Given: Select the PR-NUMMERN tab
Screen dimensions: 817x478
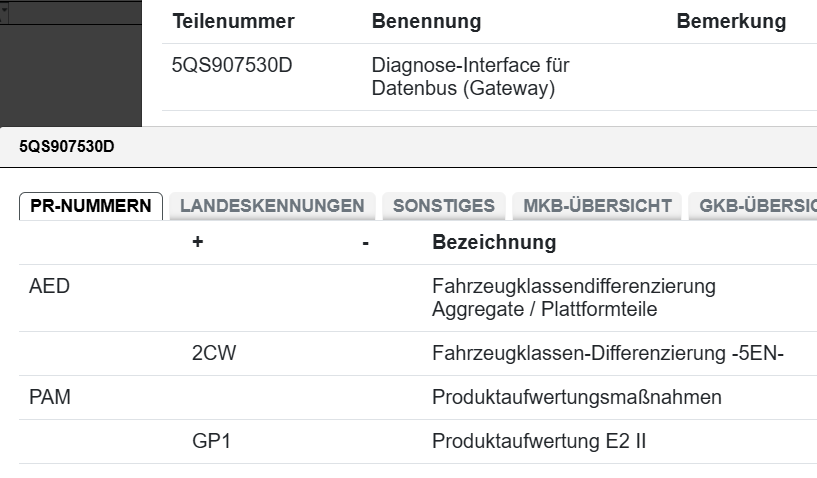Looking at the screenshot, I should click(91, 206).
